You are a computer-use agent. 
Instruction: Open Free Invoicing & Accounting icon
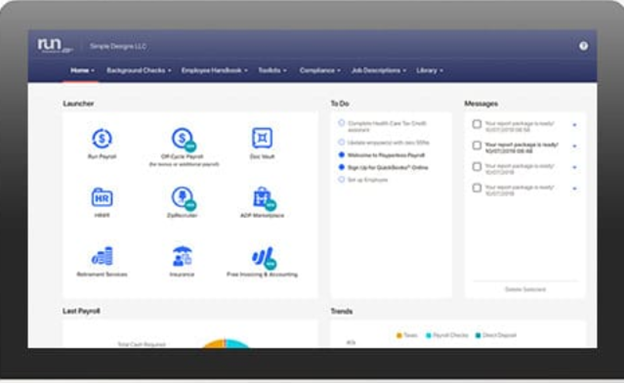pyautogui.click(x=264, y=258)
